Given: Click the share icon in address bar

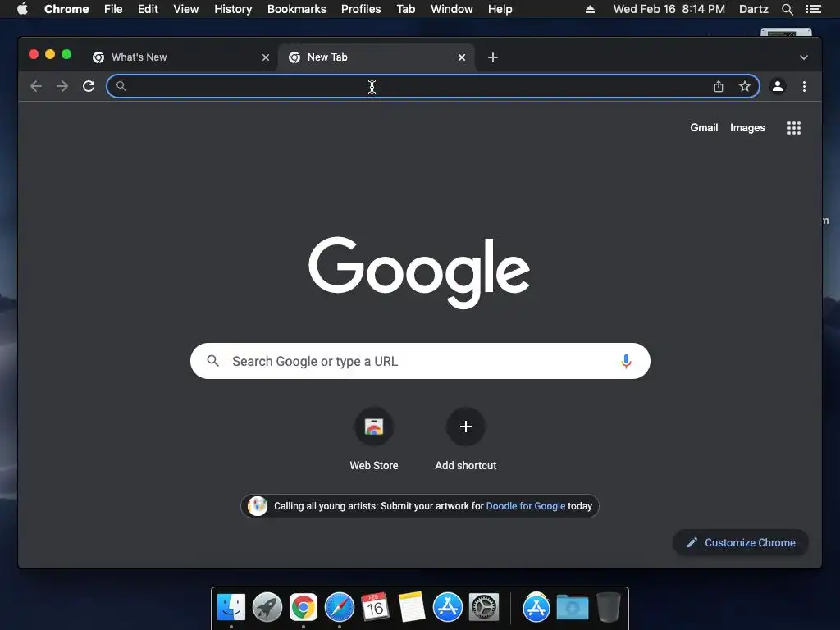Looking at the screenshot, I should tap(719, 86).
